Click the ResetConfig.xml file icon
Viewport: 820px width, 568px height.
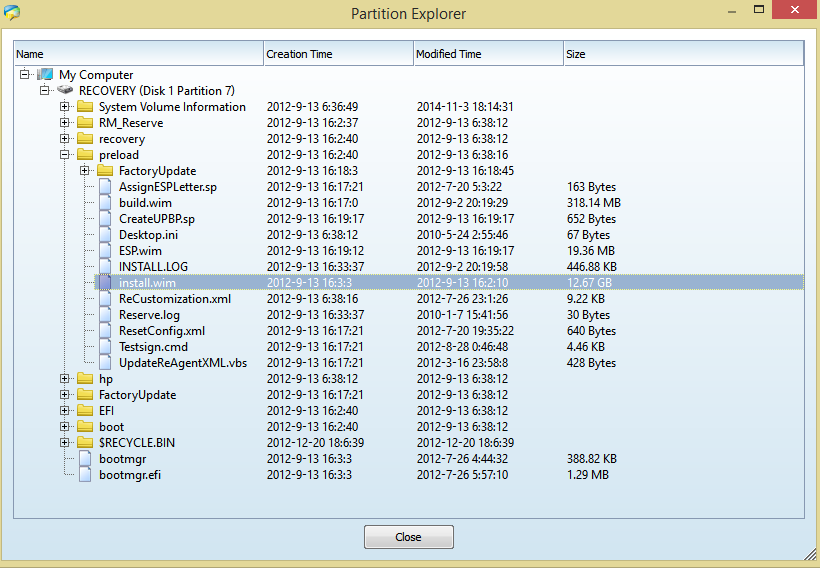click(105, 331)
